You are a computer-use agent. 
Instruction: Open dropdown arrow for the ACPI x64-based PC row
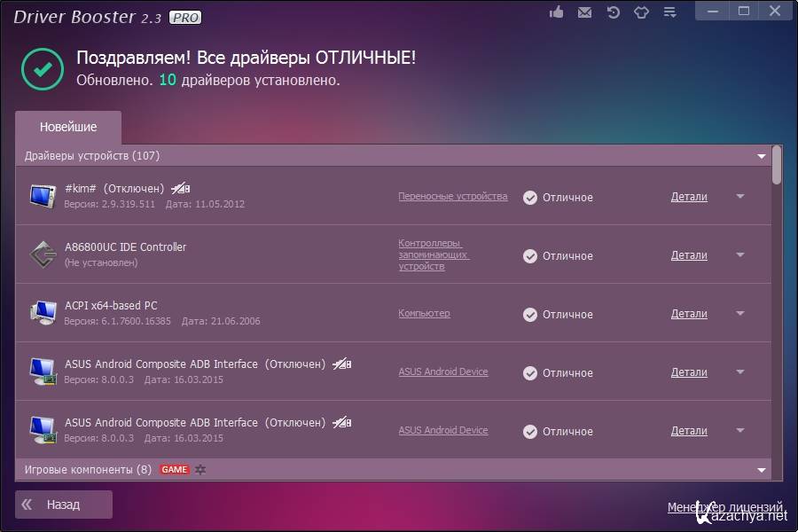point(740,314)
